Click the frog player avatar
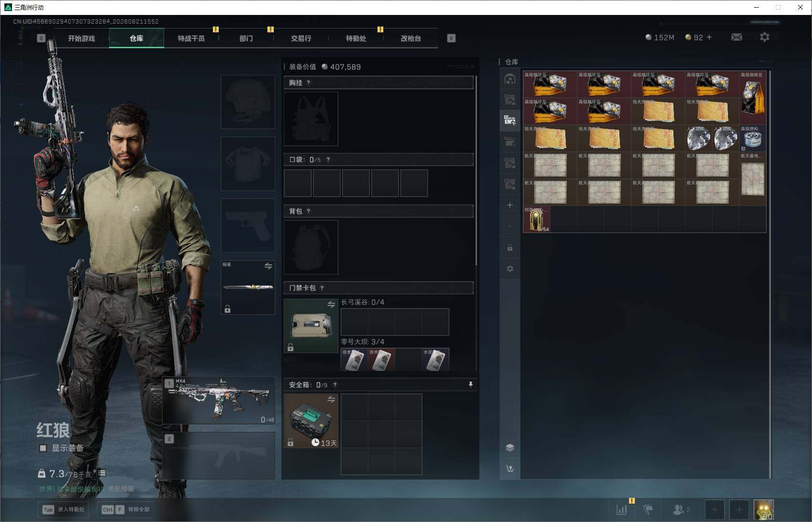Screen dimensions: 812x522 click(764, 509)
